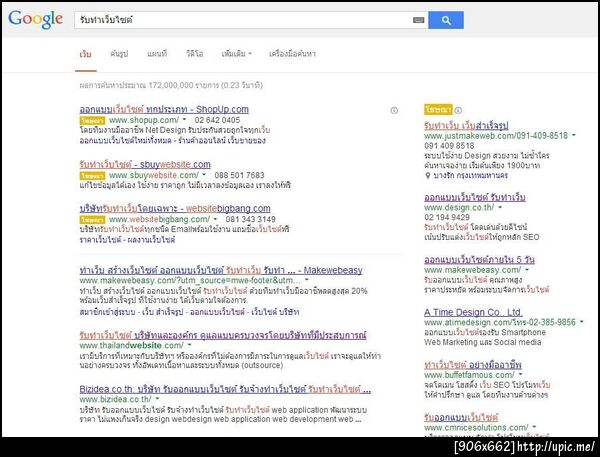Click info icon beside ShopUp.com ad

point(394,110)
